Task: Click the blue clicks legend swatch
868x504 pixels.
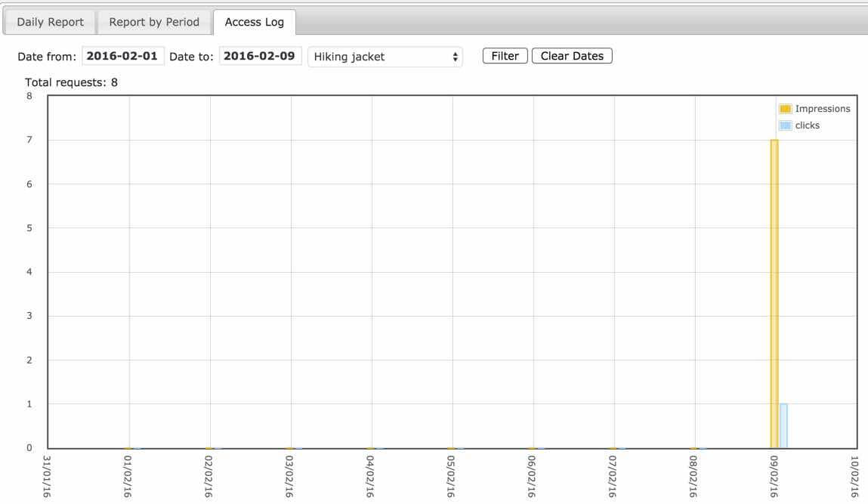Action: click(x=785, y=125)
